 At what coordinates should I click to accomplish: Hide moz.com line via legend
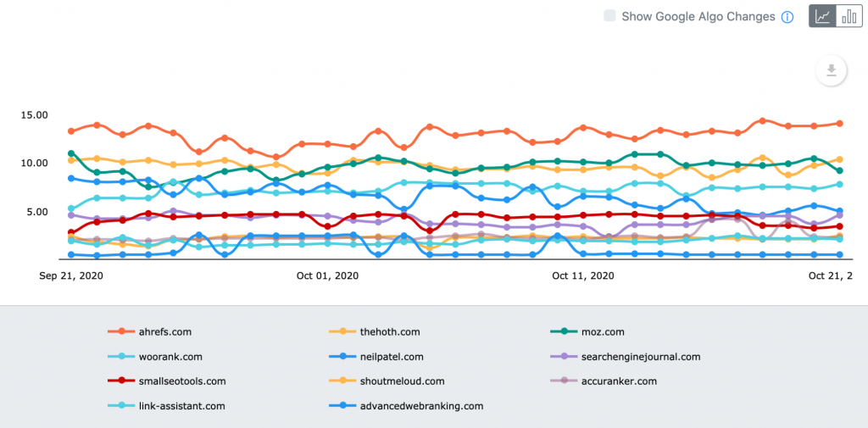[587, 332]
